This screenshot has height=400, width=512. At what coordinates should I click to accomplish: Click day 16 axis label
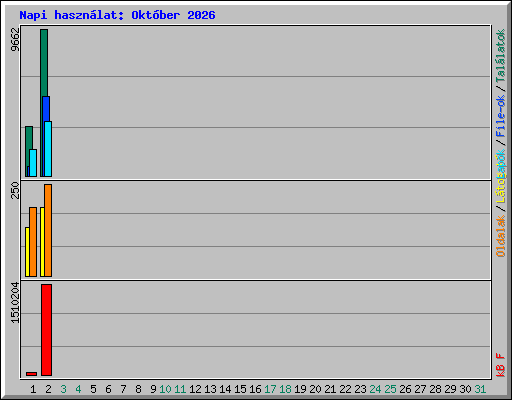(x=255, y=389)
